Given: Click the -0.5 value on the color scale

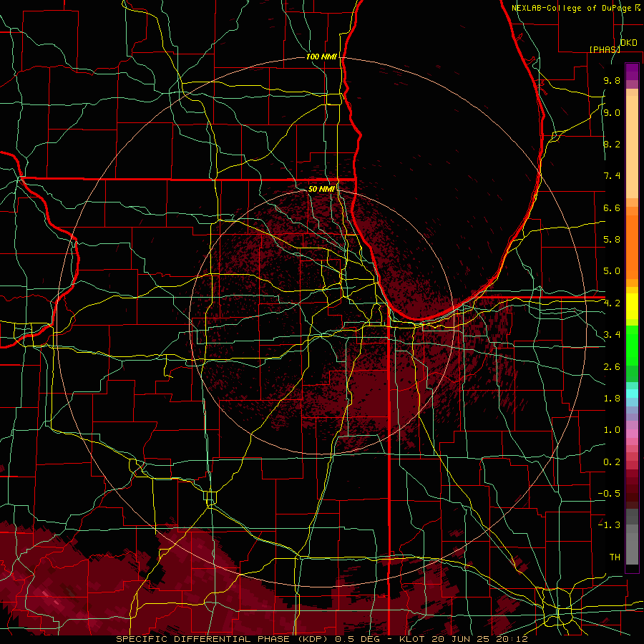Looking at the screenshot, I should pyautogui.click(x=609, y=494).
